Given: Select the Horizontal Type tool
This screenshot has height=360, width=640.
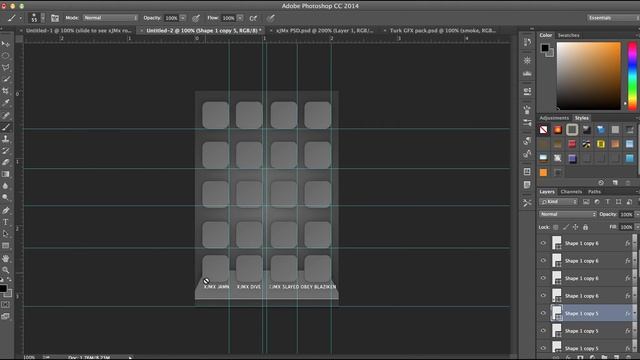Looking at the screenshot, I should pos(5,222).
